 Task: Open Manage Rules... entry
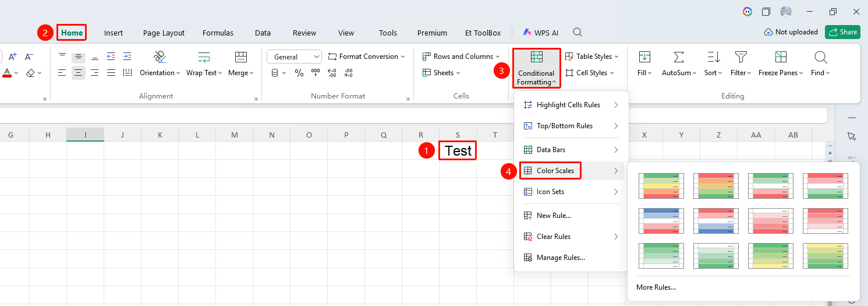[x=571, y=258]
